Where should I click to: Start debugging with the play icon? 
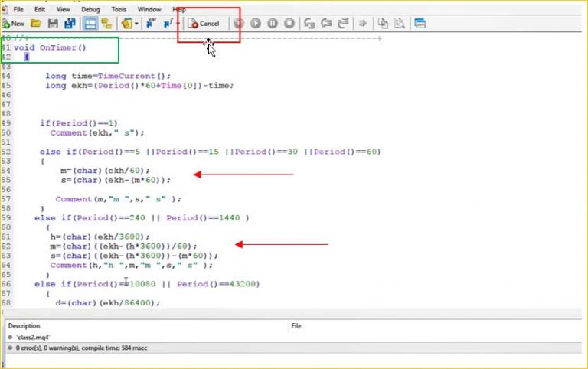point(256,24)
